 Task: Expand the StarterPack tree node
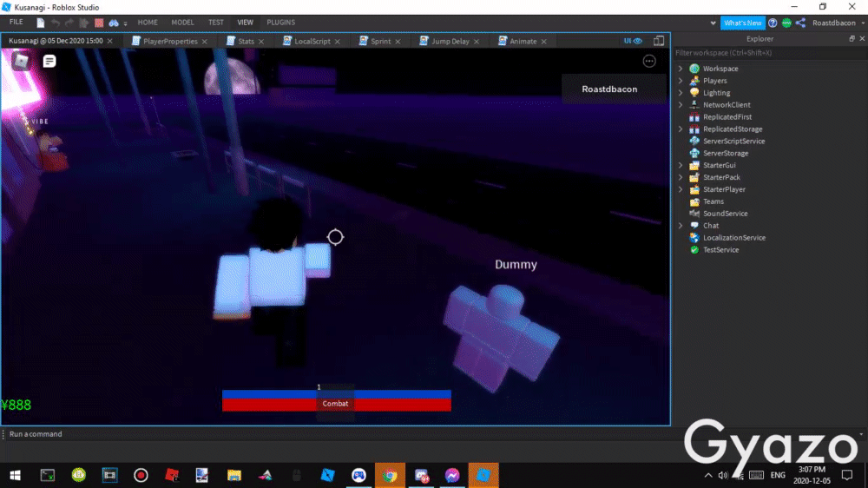tap(681, 177)
